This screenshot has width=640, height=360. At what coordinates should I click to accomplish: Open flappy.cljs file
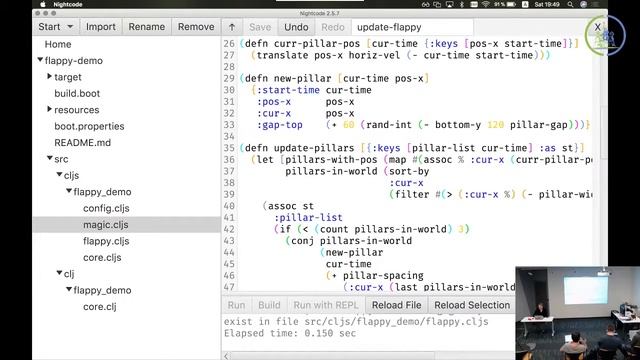(106, 241)
